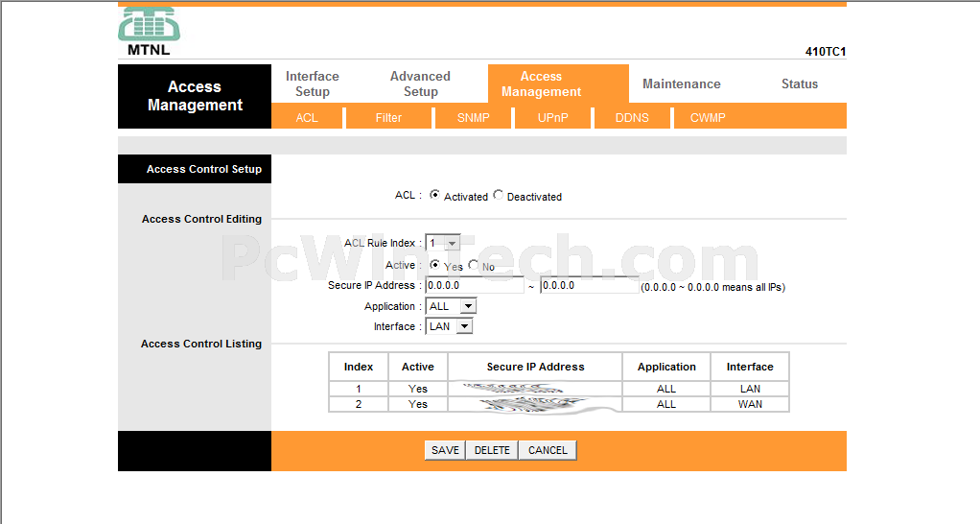Click the Secure IP Address column header

click(x=535, y=367)
